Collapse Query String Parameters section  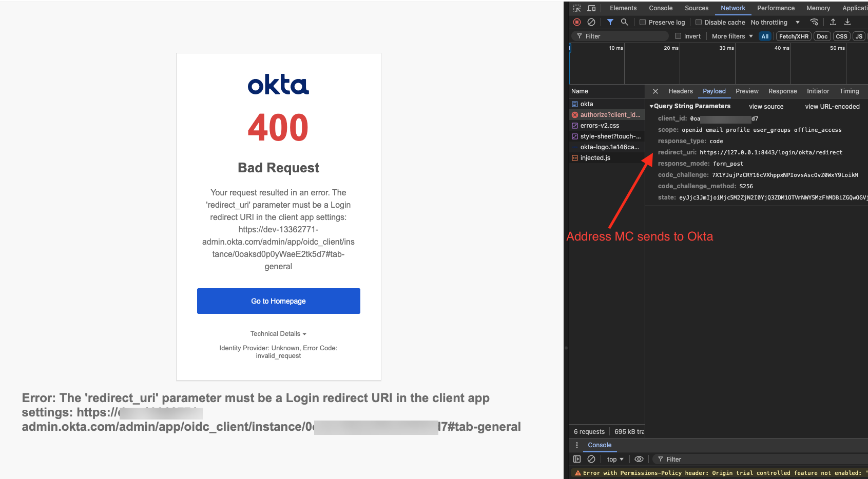pos(652,106)
